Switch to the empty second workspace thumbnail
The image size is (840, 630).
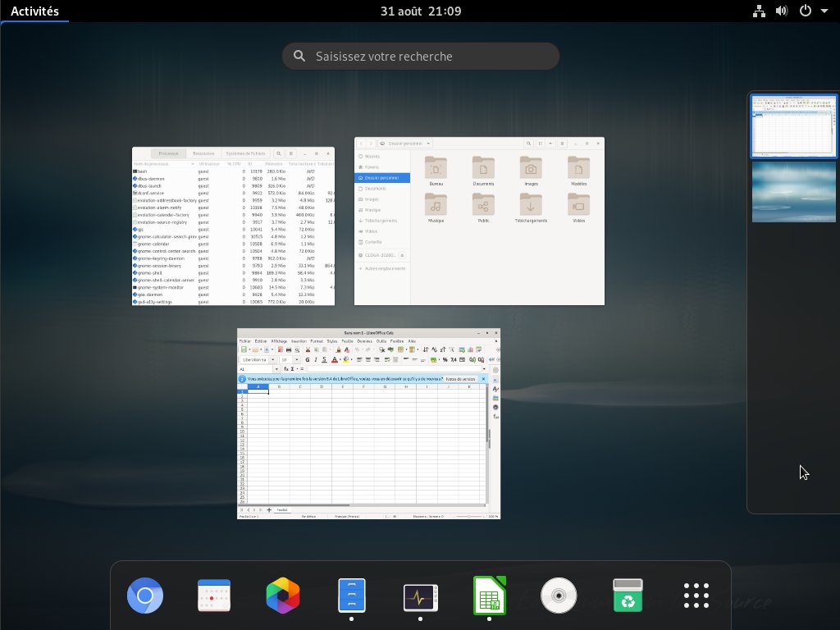click(793, 192)
